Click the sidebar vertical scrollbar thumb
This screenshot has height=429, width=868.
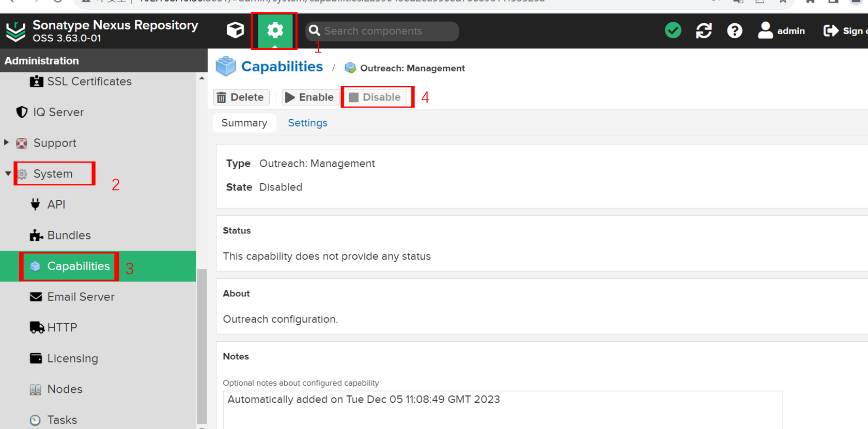[202, 346]
